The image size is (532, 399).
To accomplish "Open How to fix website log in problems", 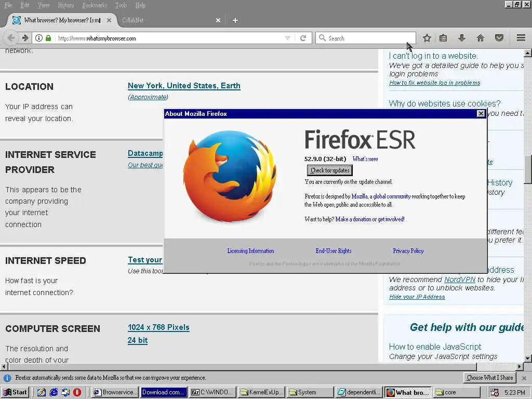I will pos(435,83).
